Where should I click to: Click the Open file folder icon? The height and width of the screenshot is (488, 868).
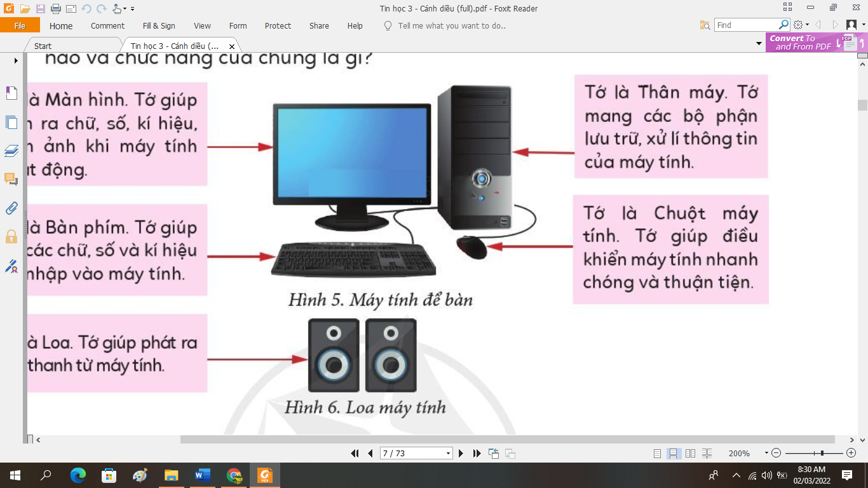[x=25, y=9]
